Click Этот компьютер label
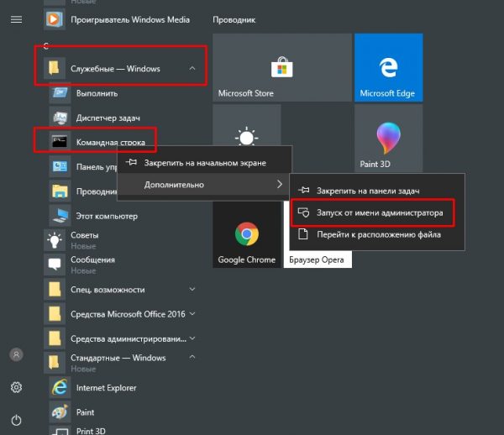This screenshot has height=435, width=504. 107,216
